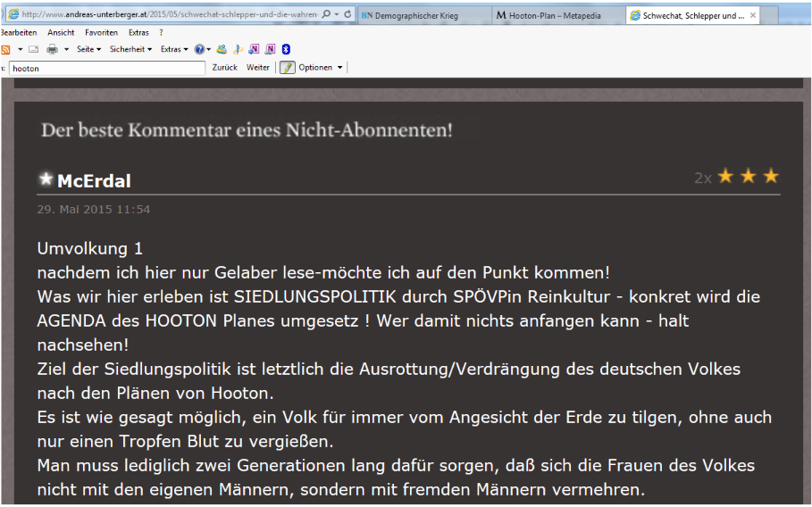Click the search magnifier in the address bar
Screen dimensions: 812x507
coord(325,15)
